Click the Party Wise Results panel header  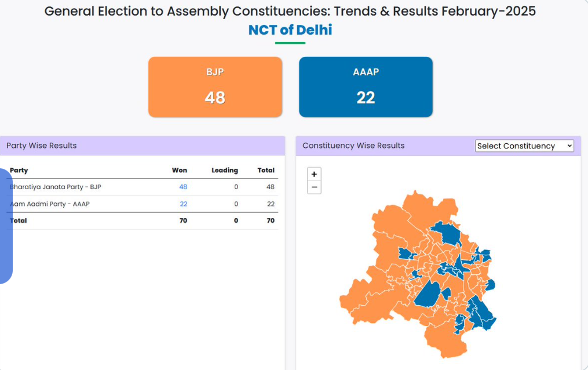click(x=143, y=146)
